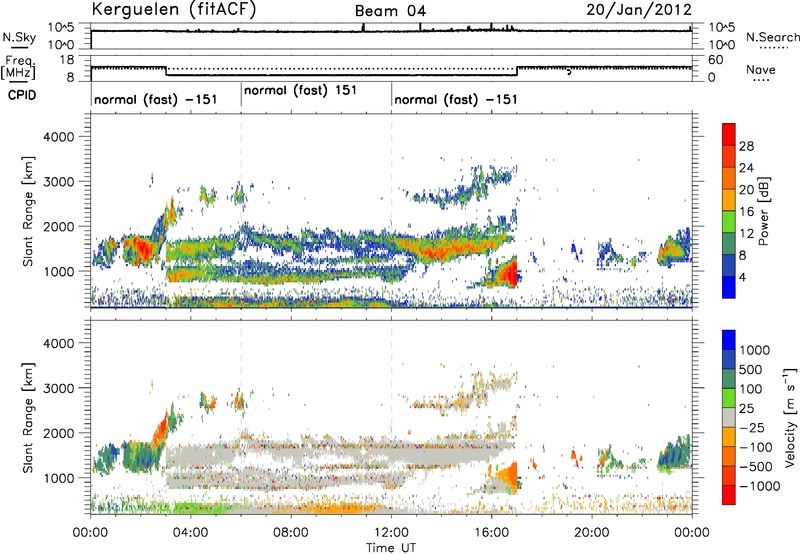Click the "500" tick on Velocity colorbar
Screen dimensions: 800x554
click(x=751, y=370)
